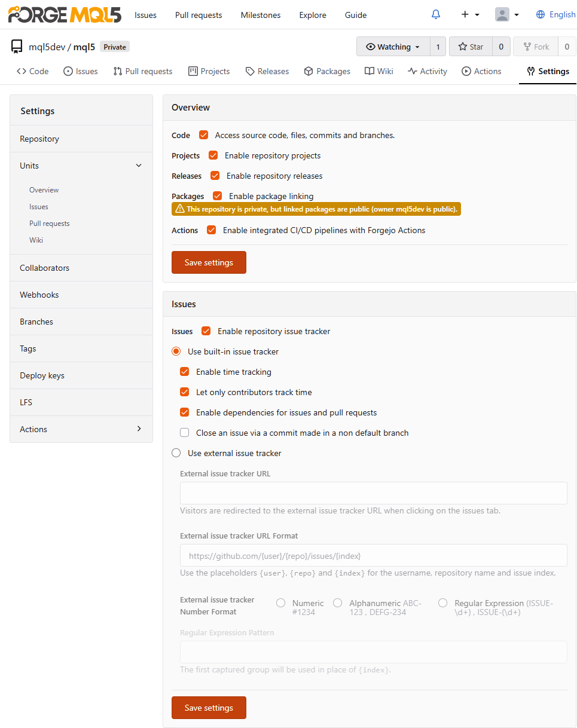The height and width of the screenshot is (728, 577).
Task: Uncheck Code access checkbox
Action: pos(204,135)
